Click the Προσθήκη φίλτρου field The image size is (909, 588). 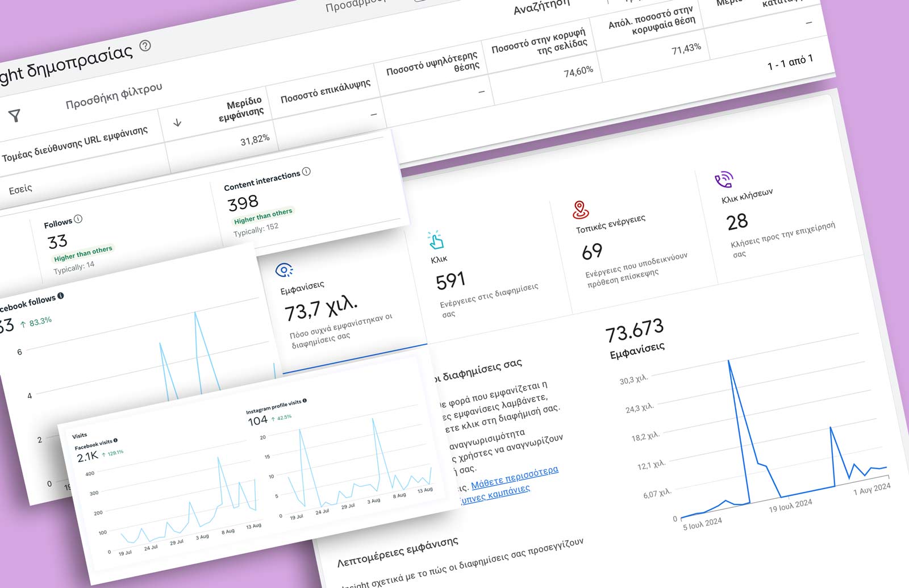[114, 96]
